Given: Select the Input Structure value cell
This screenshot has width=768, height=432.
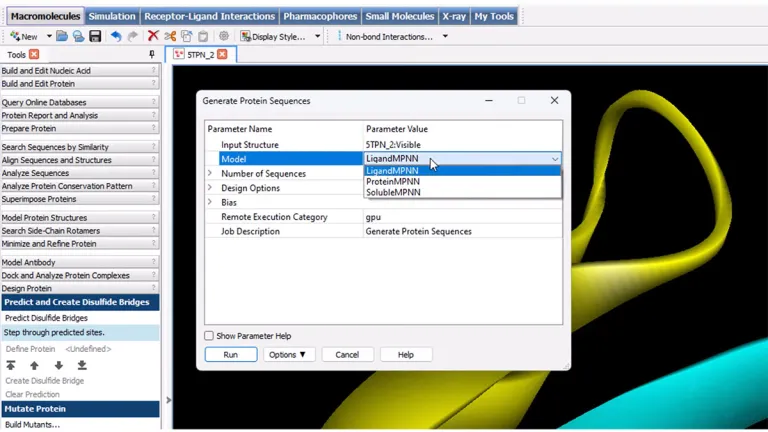Looking at the screenshot, I should click(x=462, y=144).
